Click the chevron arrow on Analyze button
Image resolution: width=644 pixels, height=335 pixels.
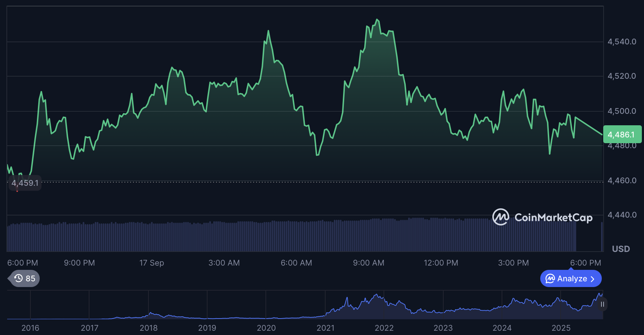(x=592, y=279)
